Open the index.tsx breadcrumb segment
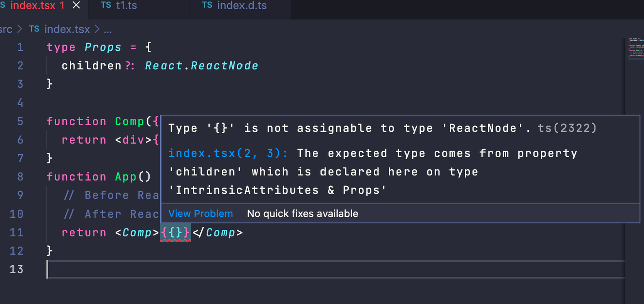644x304 pixels. (66, 29)
